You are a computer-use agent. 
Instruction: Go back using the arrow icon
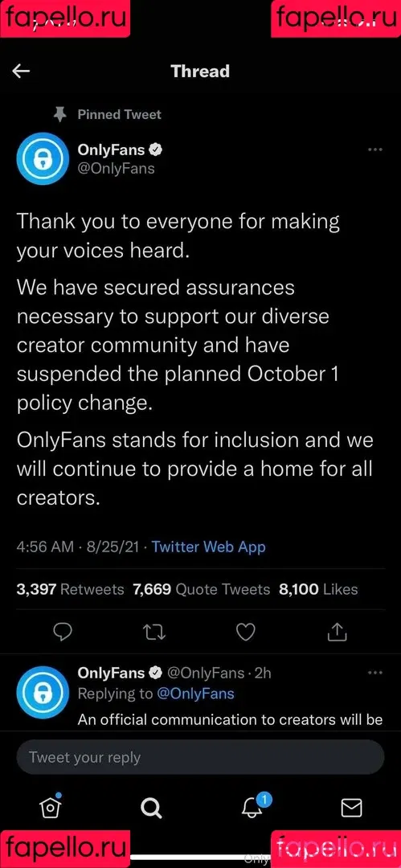[21, 71]
